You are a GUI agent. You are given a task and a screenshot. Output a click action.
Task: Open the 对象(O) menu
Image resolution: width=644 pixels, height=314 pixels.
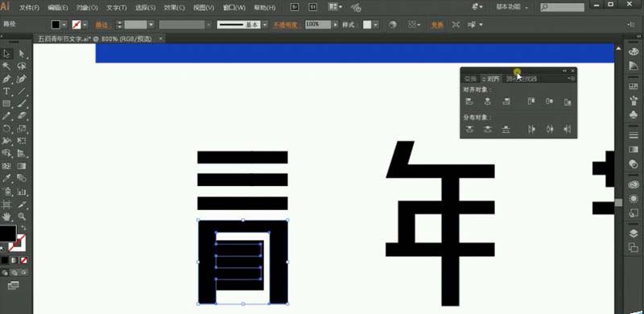87,7
